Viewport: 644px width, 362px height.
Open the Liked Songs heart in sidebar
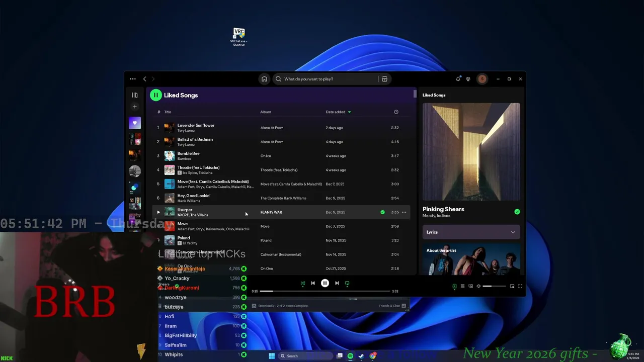(x=134, y=123)
